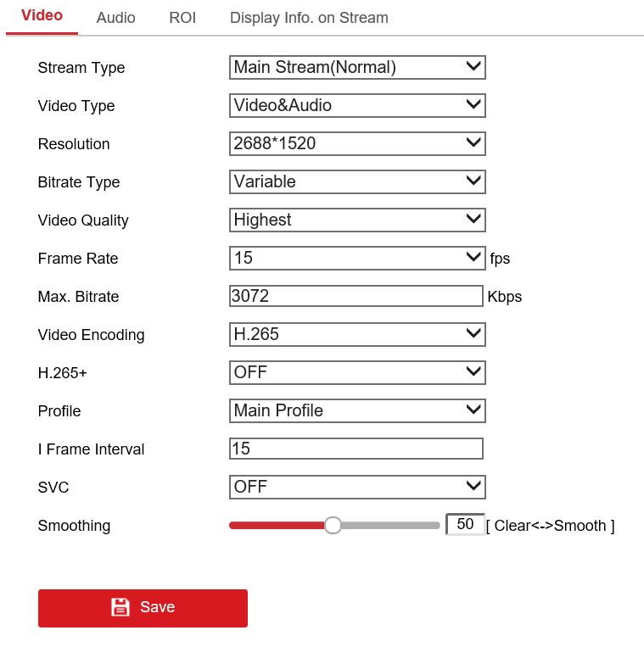Open the Video Encoding dropdown
This screenshot has width=644, height=647.
click(357, 334)
